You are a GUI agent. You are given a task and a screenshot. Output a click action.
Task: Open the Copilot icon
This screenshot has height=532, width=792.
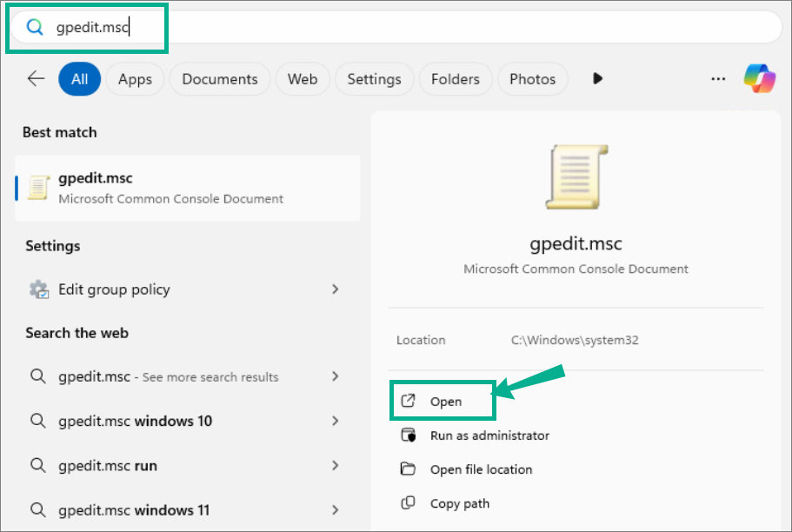click(x=759, y=79)
